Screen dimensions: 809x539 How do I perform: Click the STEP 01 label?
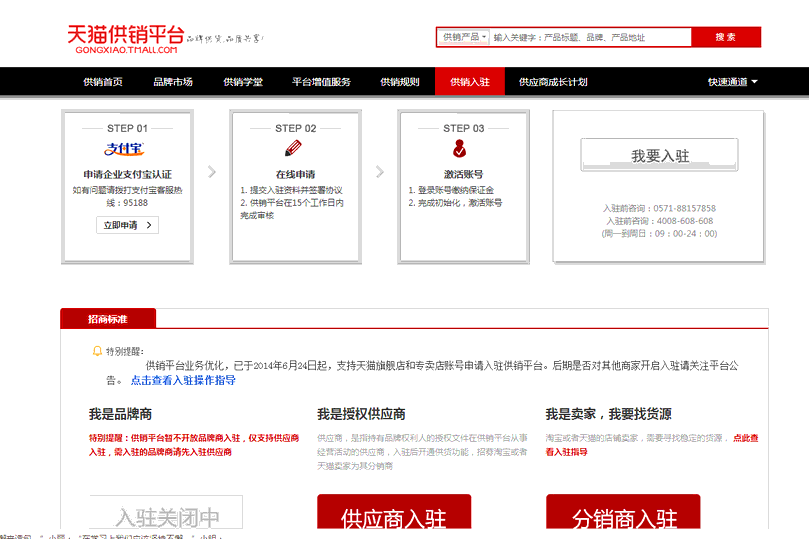coord(127,128)
